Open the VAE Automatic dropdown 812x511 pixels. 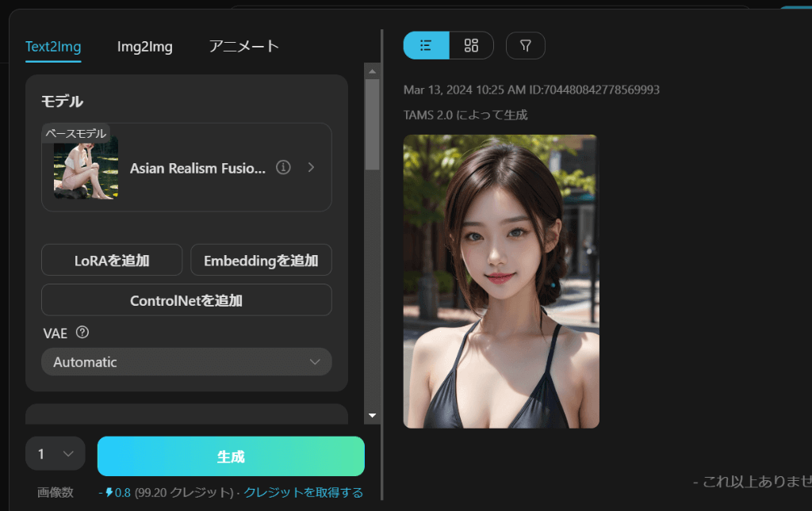click(186, 362)
